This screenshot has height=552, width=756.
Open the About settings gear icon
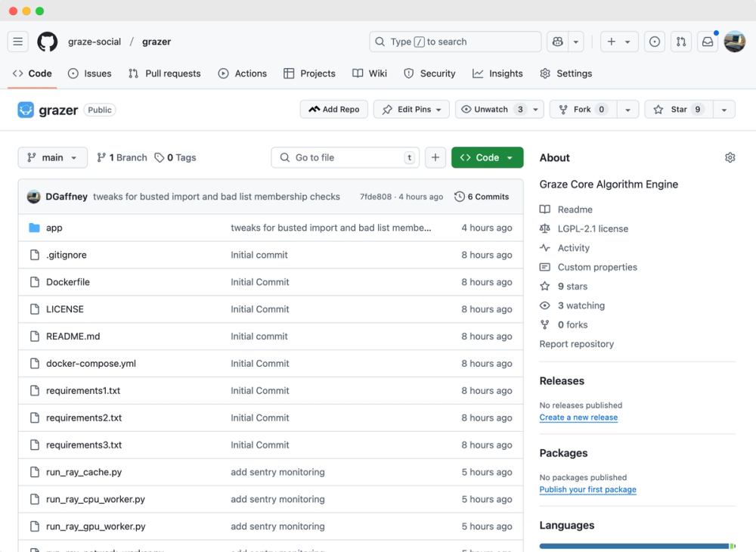pyautogui.click(x=730, y=157)
